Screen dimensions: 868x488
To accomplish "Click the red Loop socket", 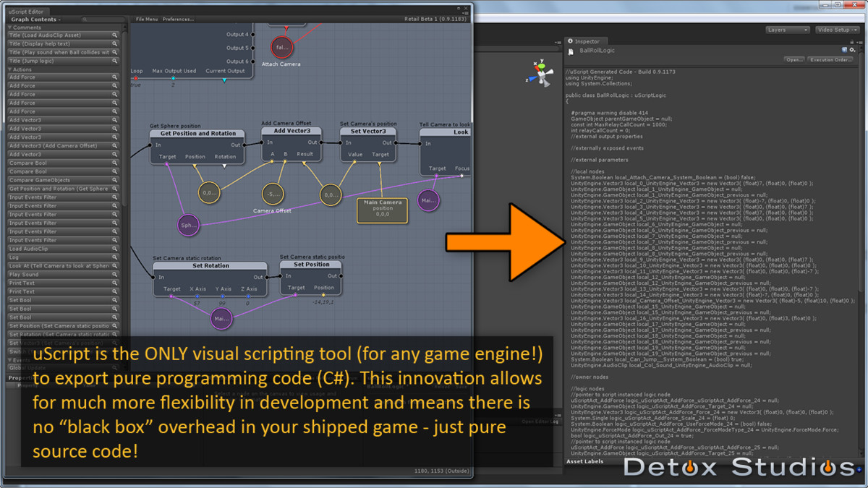I will click(x=136, y=79).
